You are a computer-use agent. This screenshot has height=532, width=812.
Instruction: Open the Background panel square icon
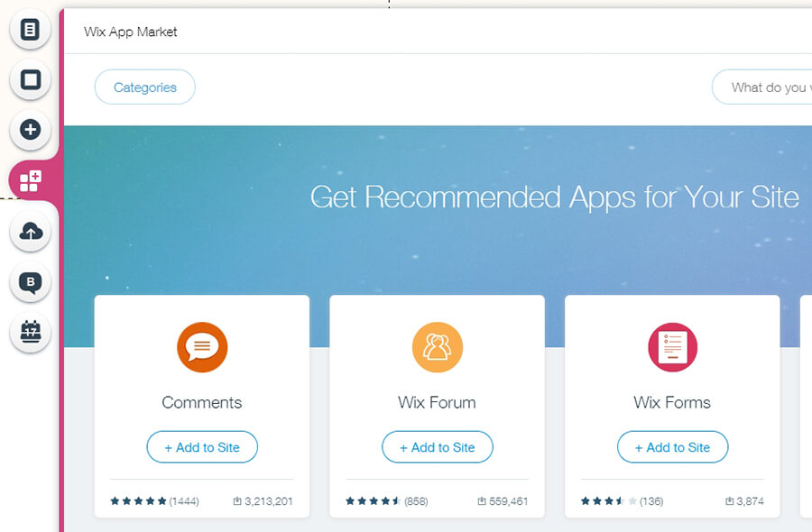click(x=31, y=80)
